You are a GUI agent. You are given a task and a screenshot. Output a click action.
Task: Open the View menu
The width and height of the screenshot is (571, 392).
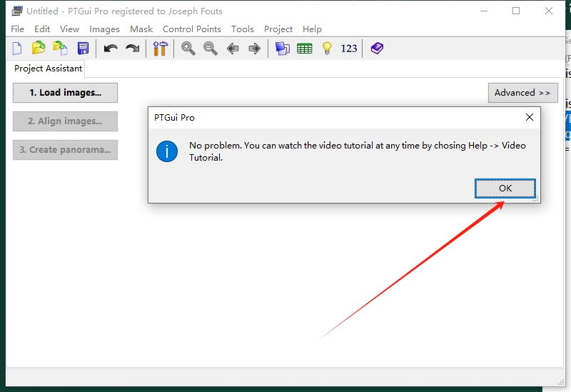click(x=69, y=29)
